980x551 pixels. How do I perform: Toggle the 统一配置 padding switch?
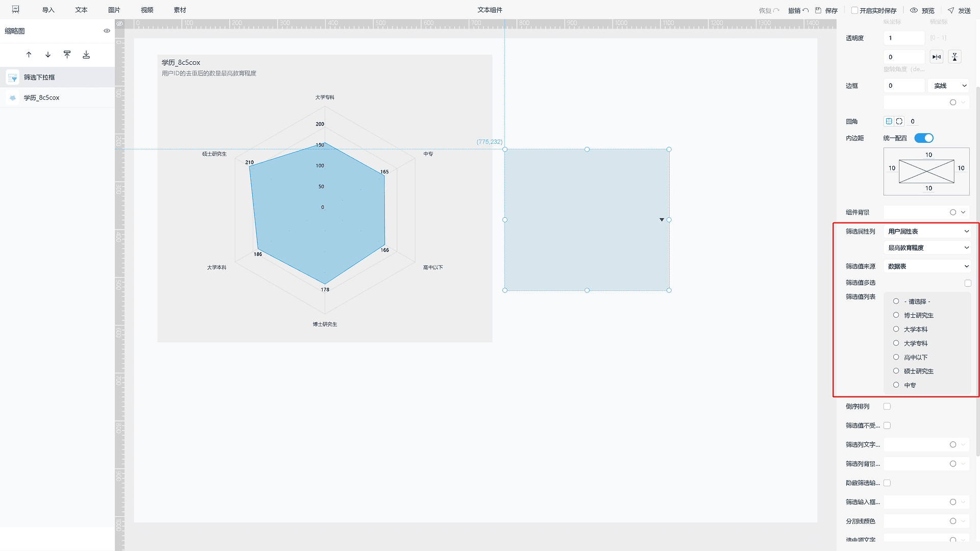(924, 138)
